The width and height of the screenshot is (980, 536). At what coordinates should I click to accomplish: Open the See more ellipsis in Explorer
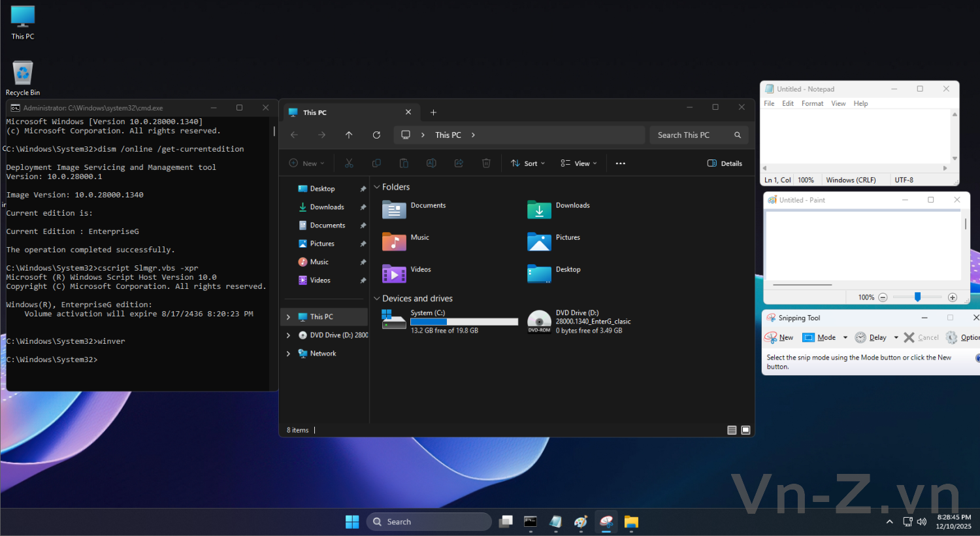click(621, 163)
